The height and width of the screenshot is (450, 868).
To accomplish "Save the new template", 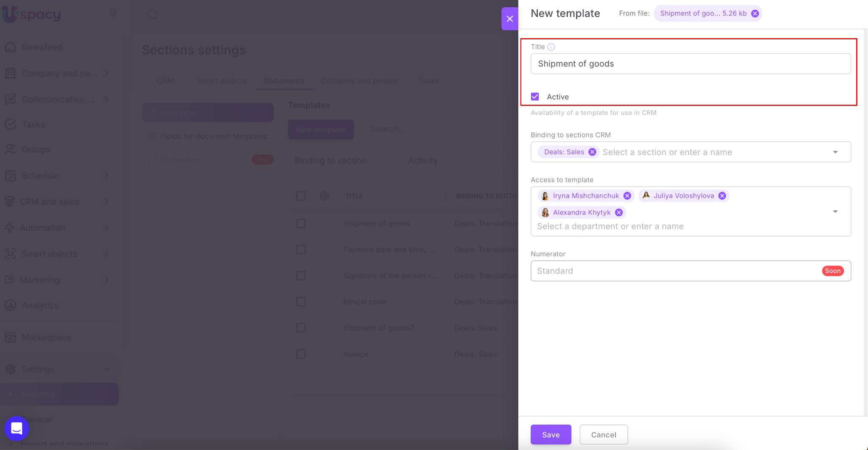I will 551,435.
